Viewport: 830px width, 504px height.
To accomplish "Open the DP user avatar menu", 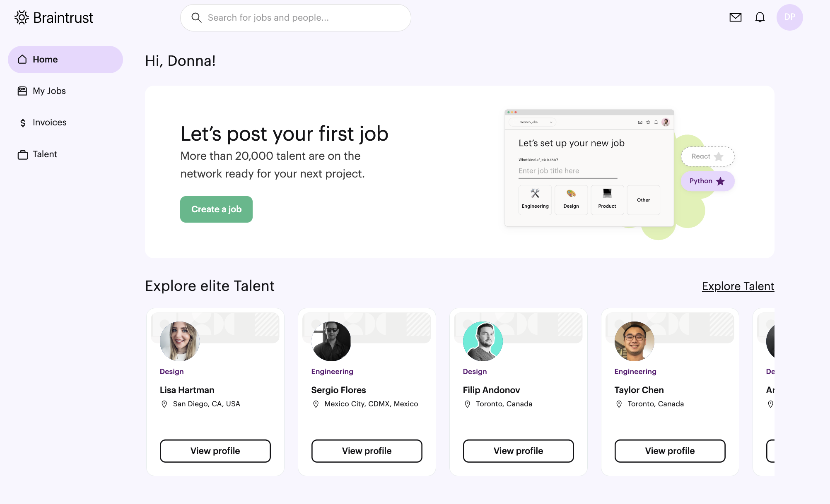I will click(789, 17).
